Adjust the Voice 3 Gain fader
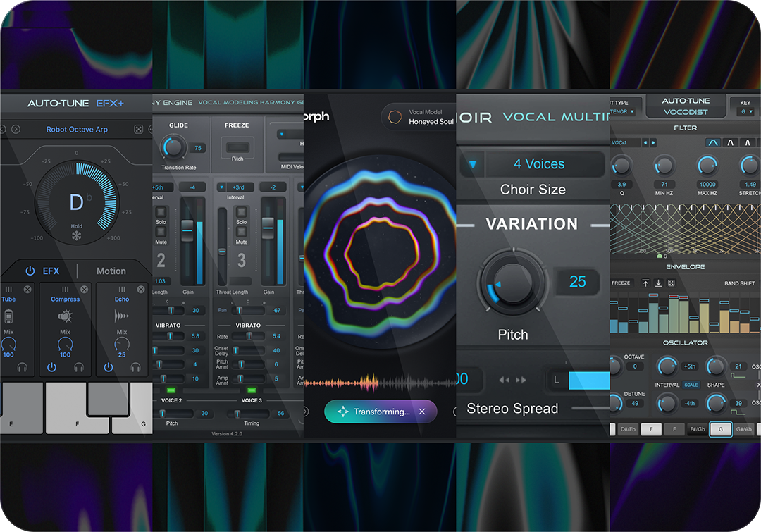This screenshot has height=532, width=761. [268, 228]
